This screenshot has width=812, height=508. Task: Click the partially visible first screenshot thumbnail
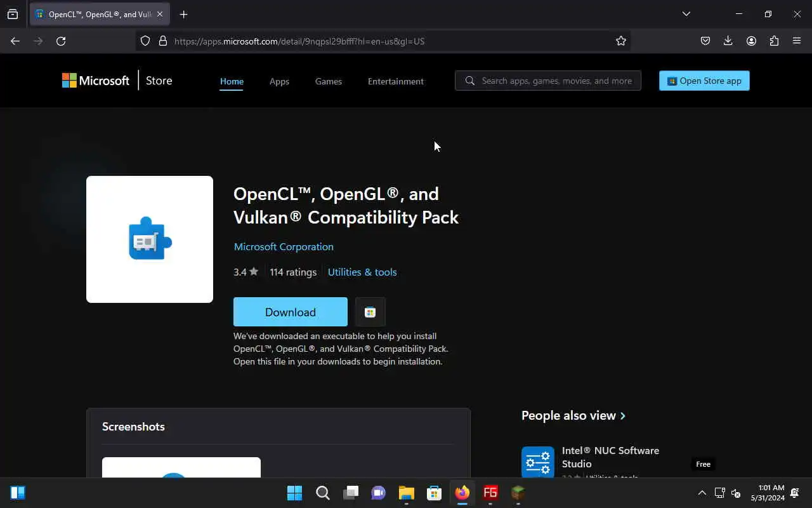[181, 467]
